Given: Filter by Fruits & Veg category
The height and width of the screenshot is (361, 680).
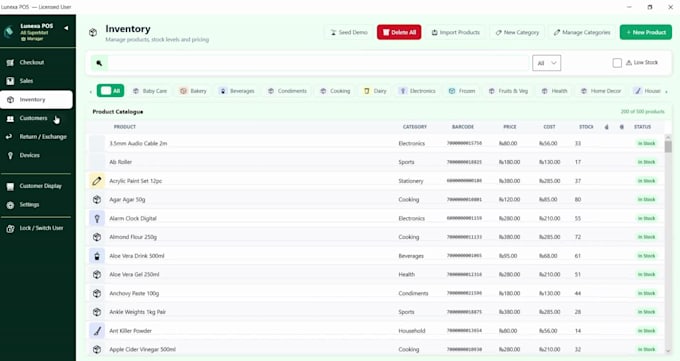Looking at the screenshot, I should [508, 91].
